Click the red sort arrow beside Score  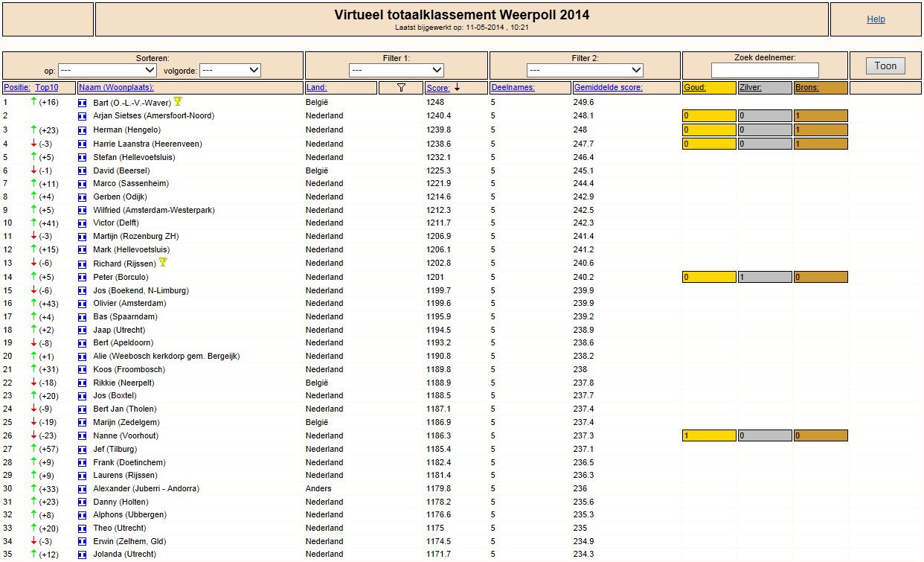coord(457,87)
